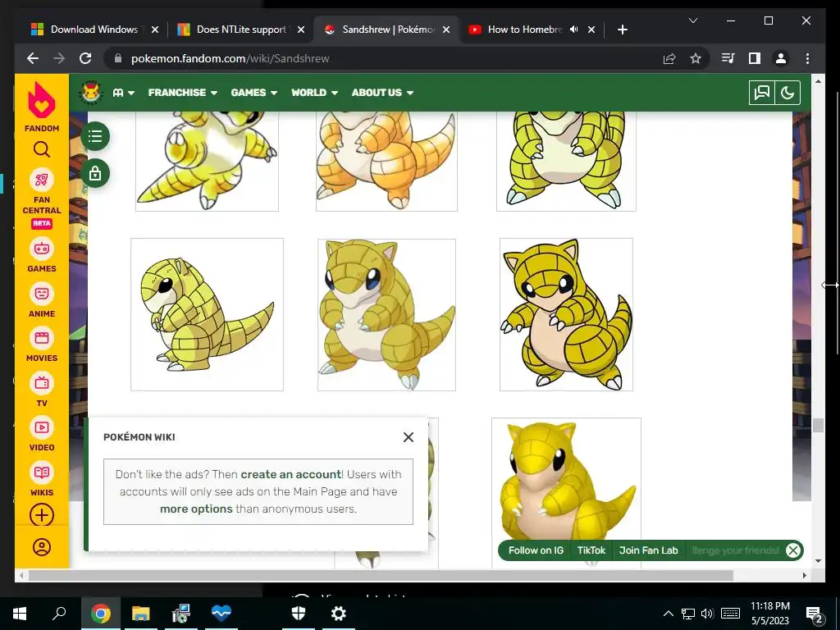This screenshot has width=840, height=630.
Task: Click the horizontal page scrollbar
Action: coord(381,575)
